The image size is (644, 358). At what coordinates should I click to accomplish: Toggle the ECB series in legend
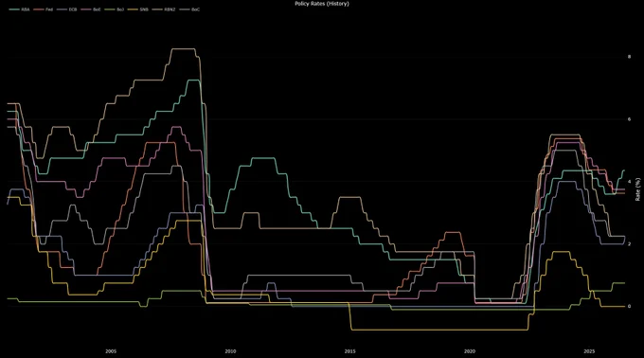[67, 9]
